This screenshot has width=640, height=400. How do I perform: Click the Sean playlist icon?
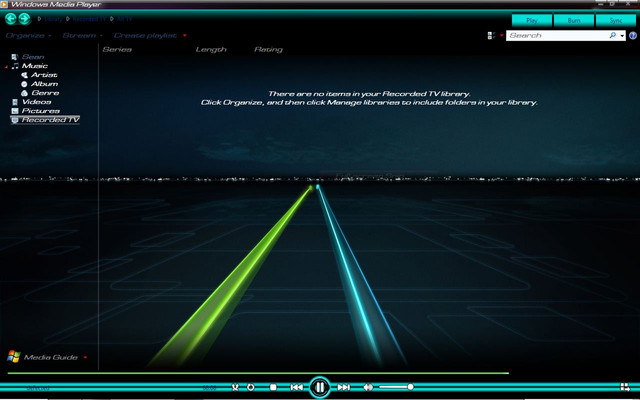click(15, 57)
